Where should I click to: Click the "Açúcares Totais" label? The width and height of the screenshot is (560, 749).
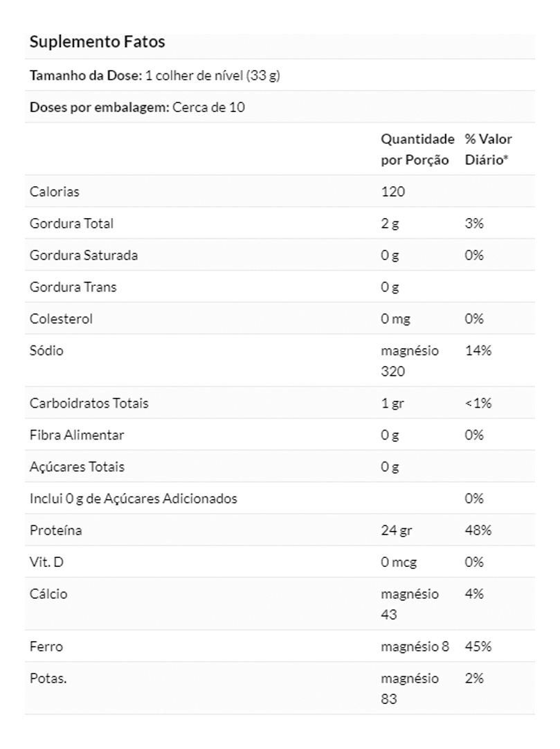(77, 467)
